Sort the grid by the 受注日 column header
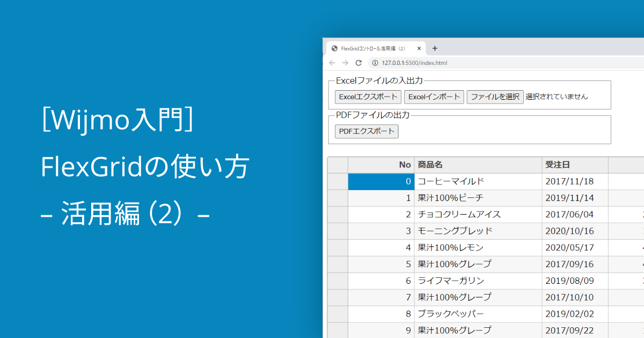The width and height of the screenshot is (644, 338). click(569, 165)
